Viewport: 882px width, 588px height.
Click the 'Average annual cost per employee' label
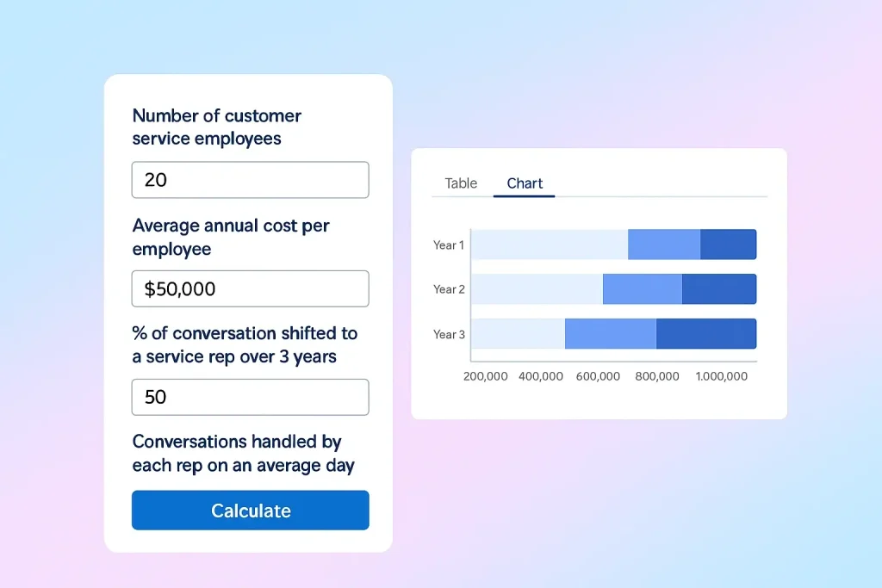click(x=231, y=238)
